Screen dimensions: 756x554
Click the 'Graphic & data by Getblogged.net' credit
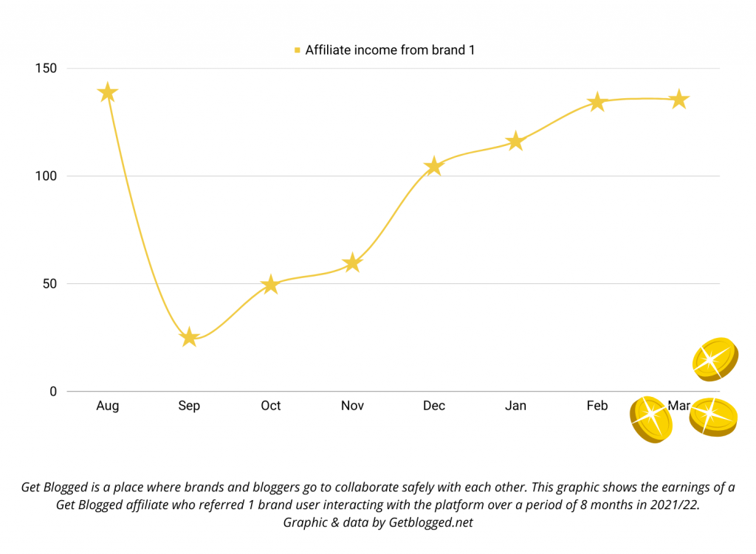click(x=378, y=522)
